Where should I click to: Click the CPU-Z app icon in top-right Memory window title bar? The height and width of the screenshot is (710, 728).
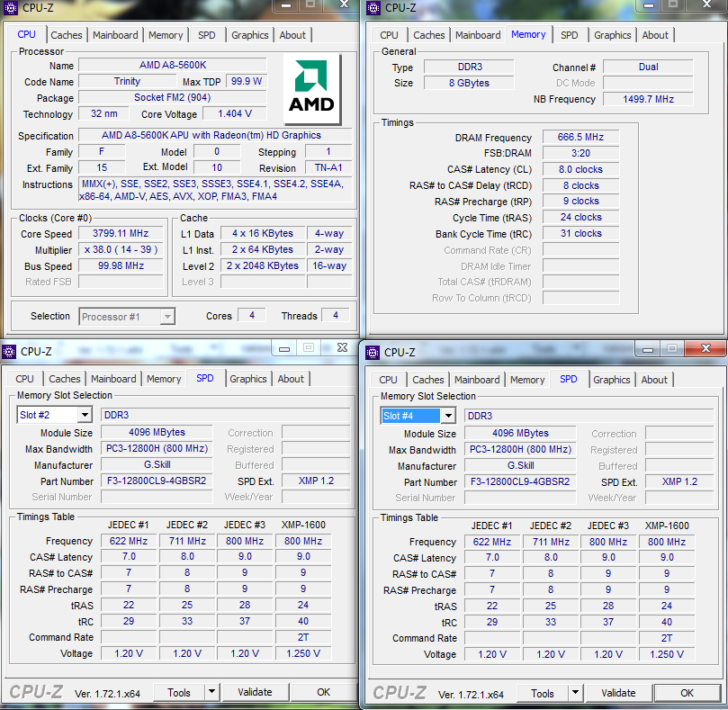373,8
